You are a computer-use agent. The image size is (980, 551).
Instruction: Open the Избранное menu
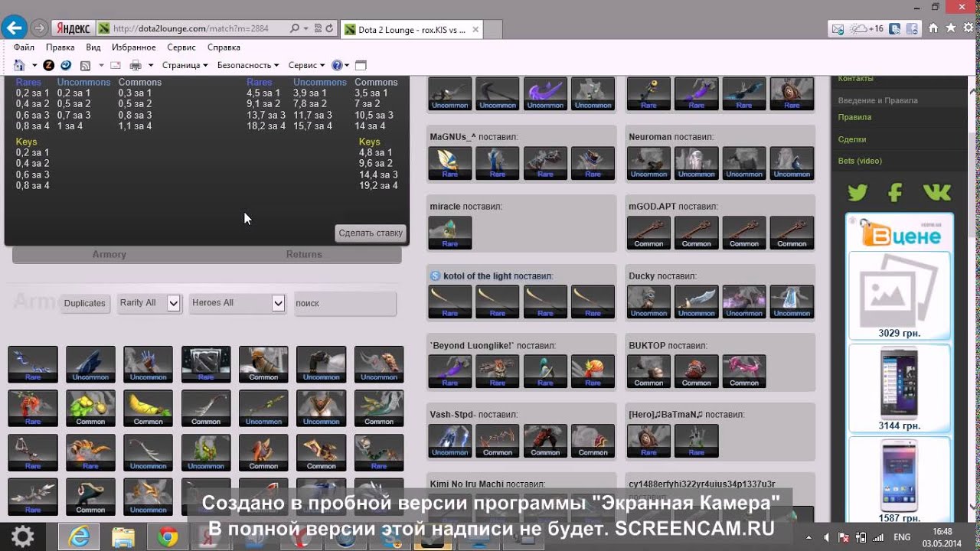[134, 47]
